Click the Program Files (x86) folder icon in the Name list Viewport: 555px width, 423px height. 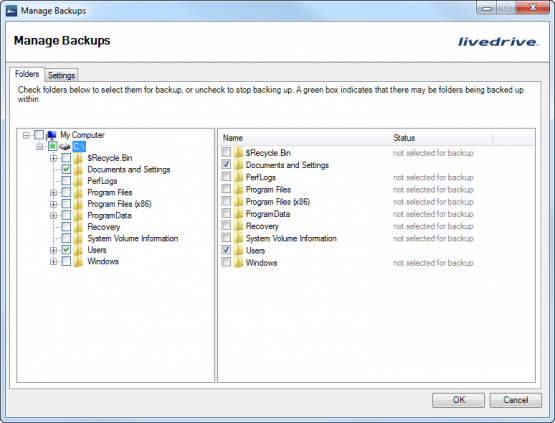coord(238,201)
